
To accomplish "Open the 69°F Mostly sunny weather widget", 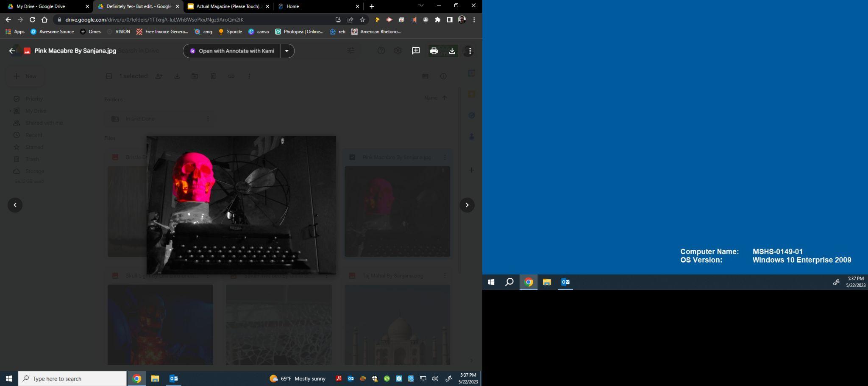I will coord(298,379).
